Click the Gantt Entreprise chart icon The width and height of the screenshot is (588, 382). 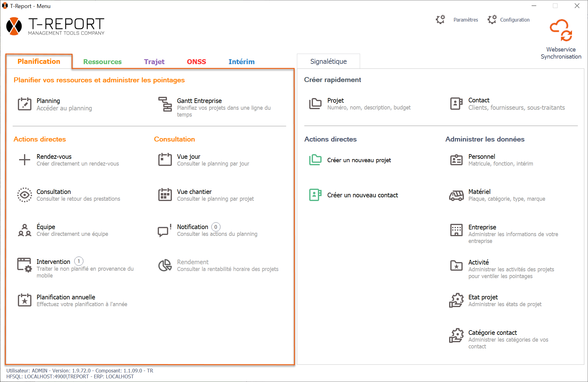165,104
